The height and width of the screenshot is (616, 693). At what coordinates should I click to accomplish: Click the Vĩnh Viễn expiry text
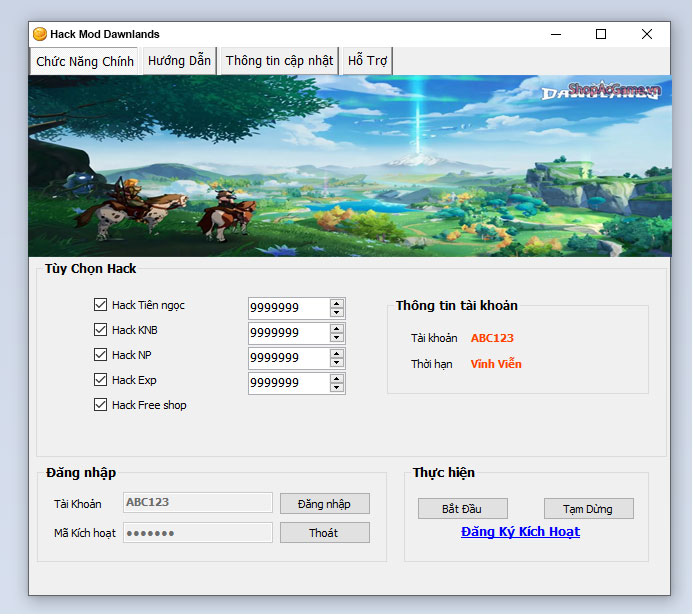496,364
